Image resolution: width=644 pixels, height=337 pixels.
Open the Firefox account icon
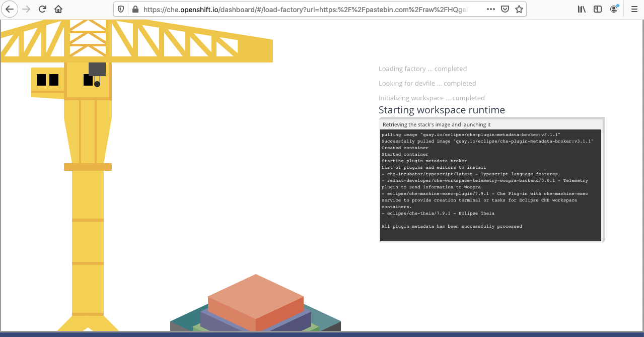613,9
